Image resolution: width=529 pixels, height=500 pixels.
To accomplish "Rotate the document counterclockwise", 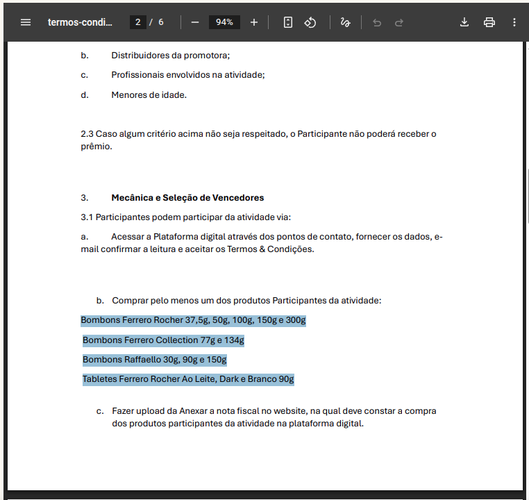I will point(310,23).
